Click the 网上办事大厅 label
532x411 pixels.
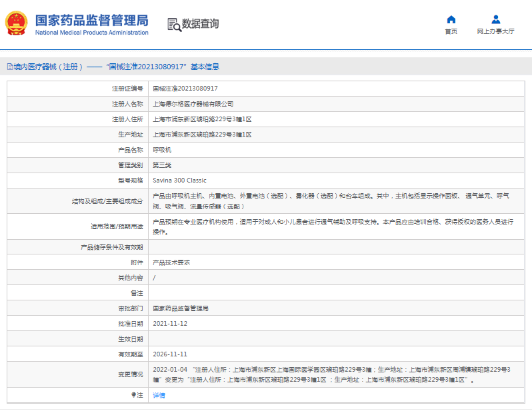(x=496, y=31)
